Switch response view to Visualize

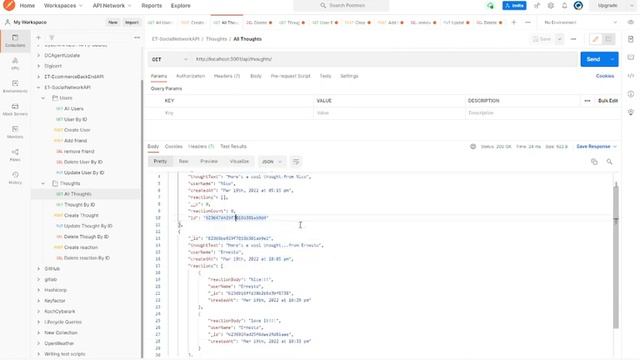239,162
